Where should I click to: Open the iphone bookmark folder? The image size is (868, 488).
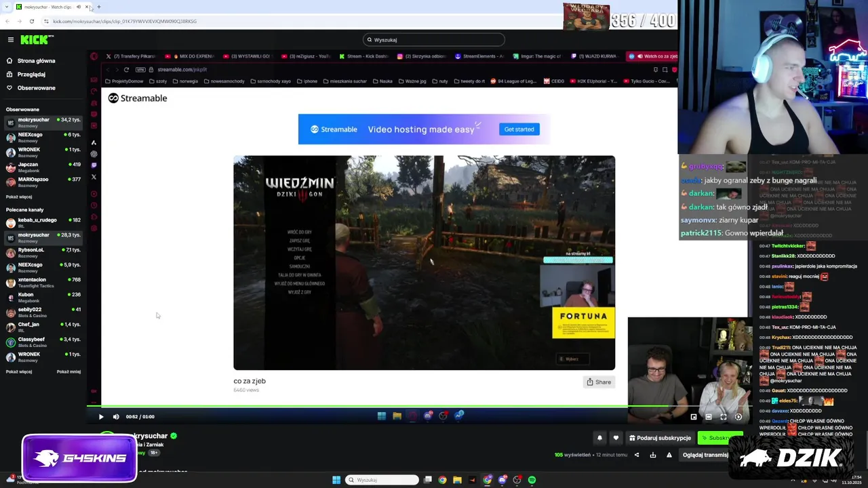point(307,81)
